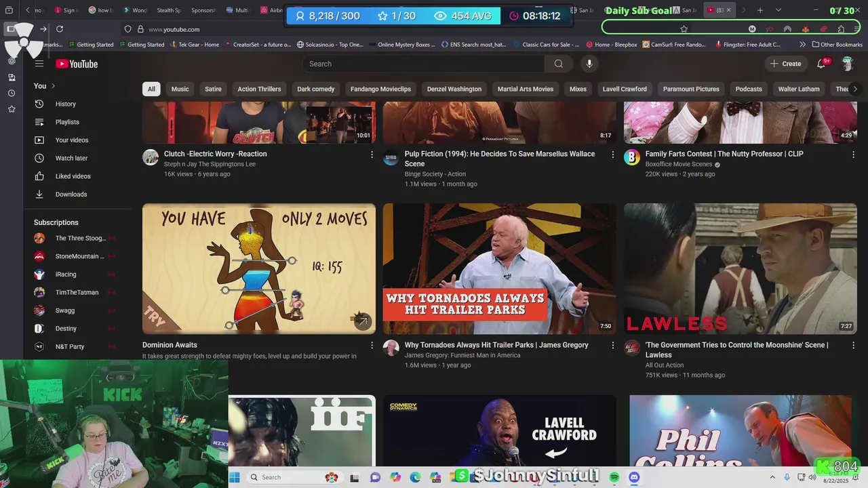Open the Boxoffice Movie Scenes channel

coord(679,164)
